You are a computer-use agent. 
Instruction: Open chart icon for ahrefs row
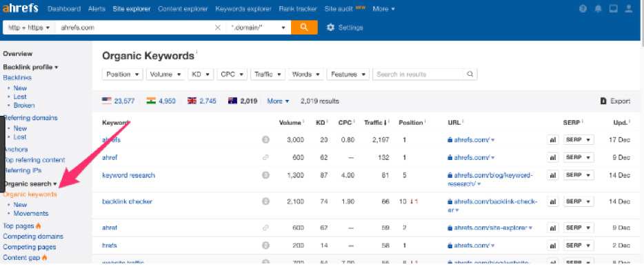[x=553, y=140]
